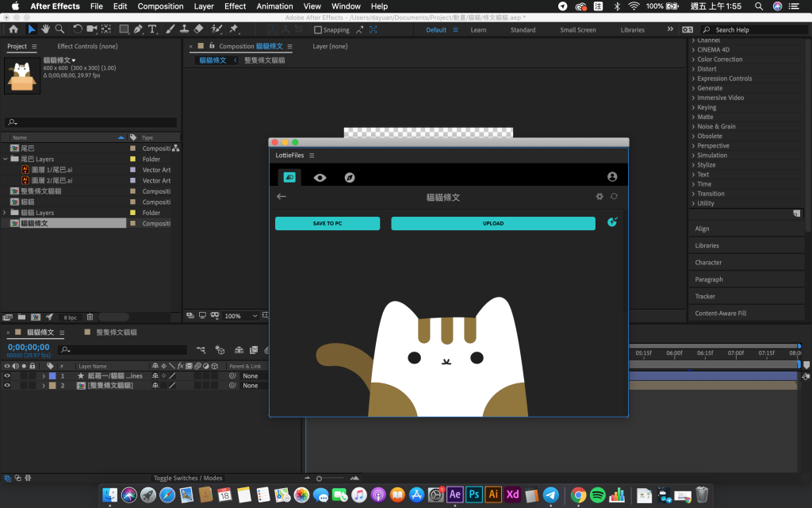812x508 pixels.
Task: Open the Composition menu
Action: [160, 6]
